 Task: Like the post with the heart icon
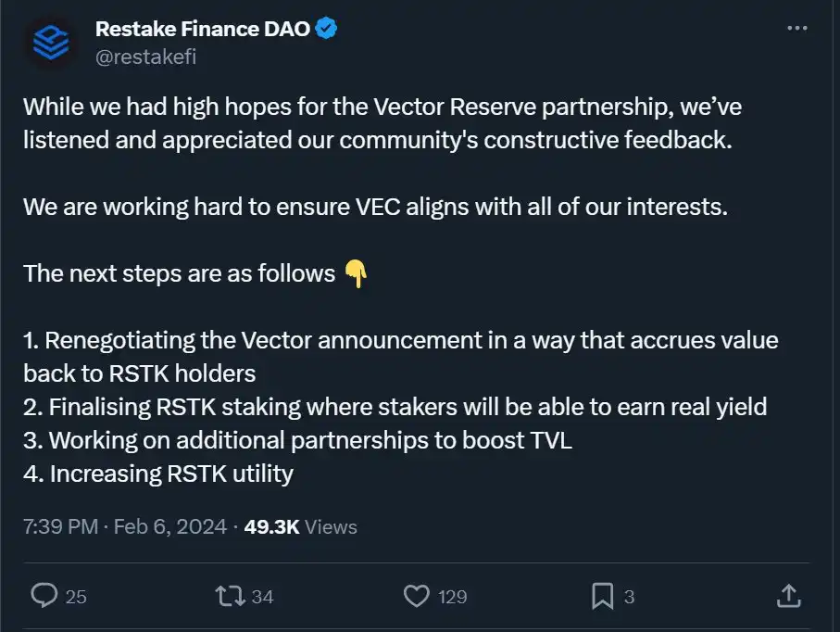[416, 596]
